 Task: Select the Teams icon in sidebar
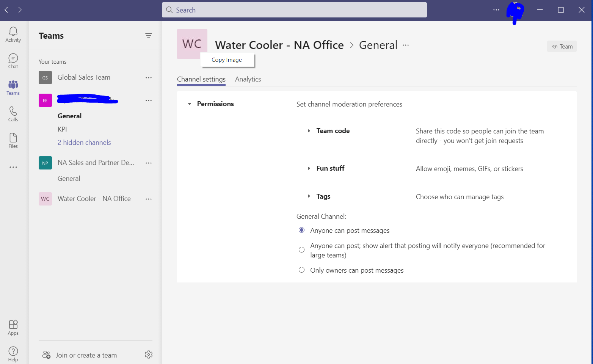pos(13,88)
